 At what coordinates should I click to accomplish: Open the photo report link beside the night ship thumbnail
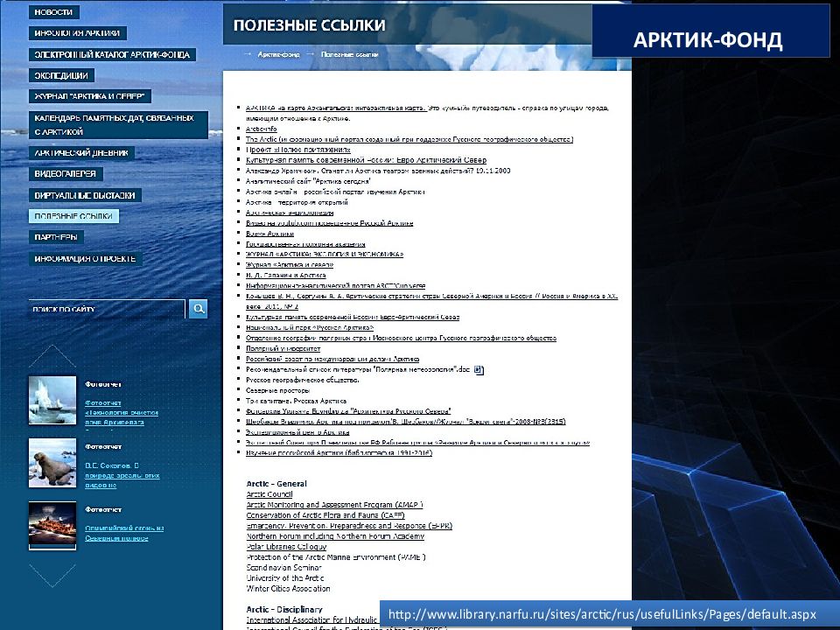pyautogui.click(x=124, y=533)
